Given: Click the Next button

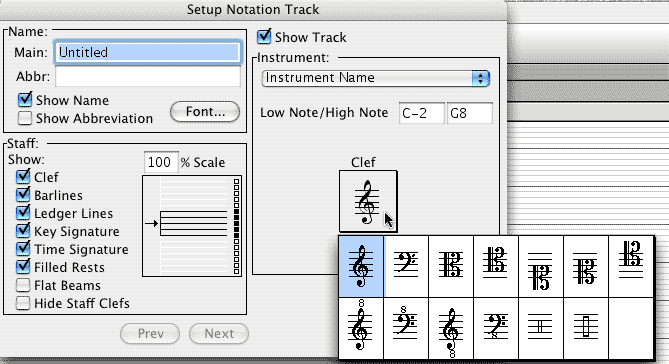Looking at the screenshot, I should 219,333.
